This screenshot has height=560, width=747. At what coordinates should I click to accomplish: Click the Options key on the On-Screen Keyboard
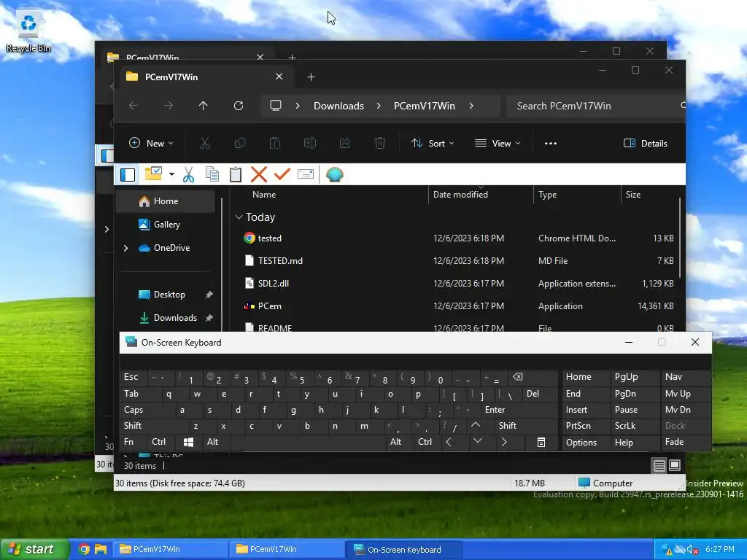click(x=586, y=443)
